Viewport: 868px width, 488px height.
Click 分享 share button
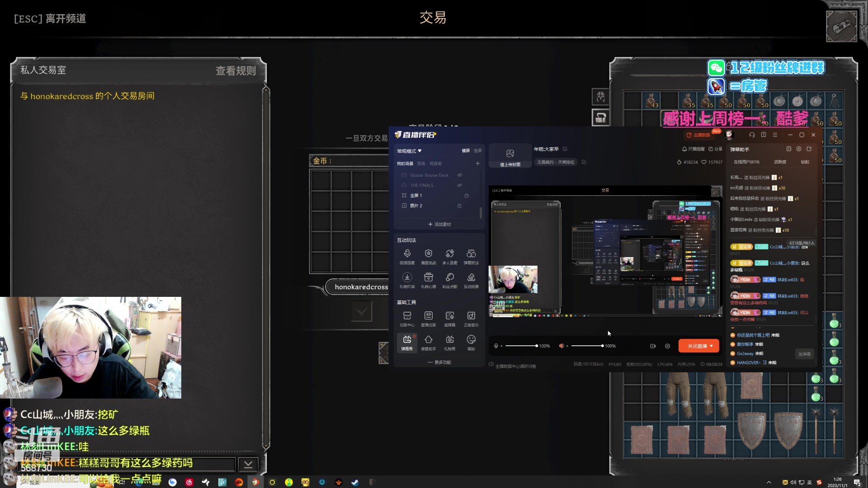click(715, 149)
